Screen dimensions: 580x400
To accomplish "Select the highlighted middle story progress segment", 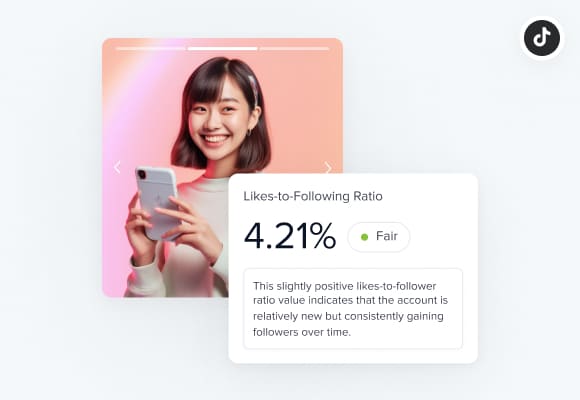I will (222, 48).
